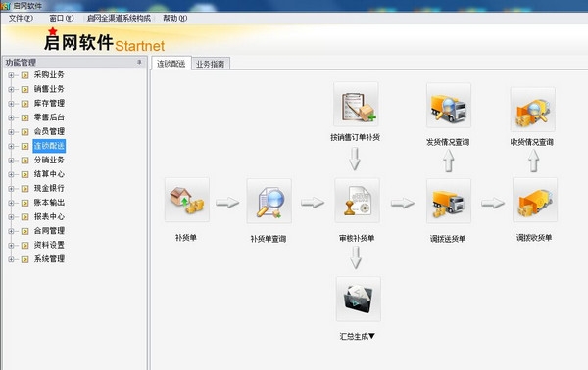Launch the 审核补货单 stamp icon
Viewport: 588px width, 370px height.
point(357,201)
